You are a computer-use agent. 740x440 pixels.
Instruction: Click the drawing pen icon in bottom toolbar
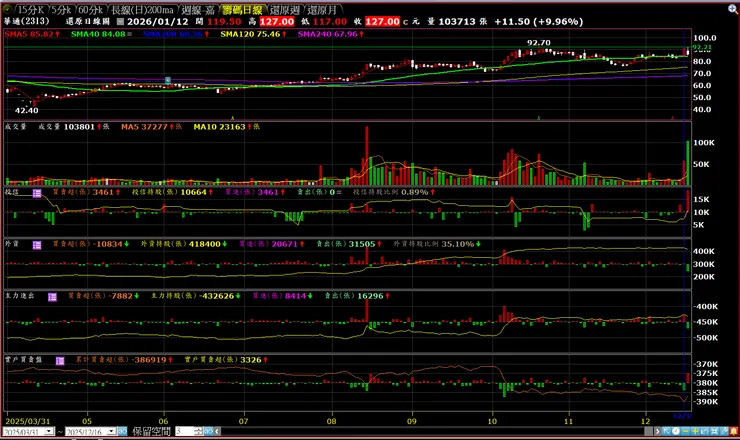tap(724, 431)
